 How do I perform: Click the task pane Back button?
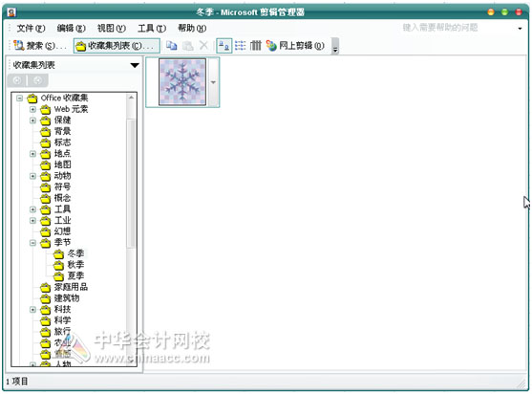pos(17,80)
